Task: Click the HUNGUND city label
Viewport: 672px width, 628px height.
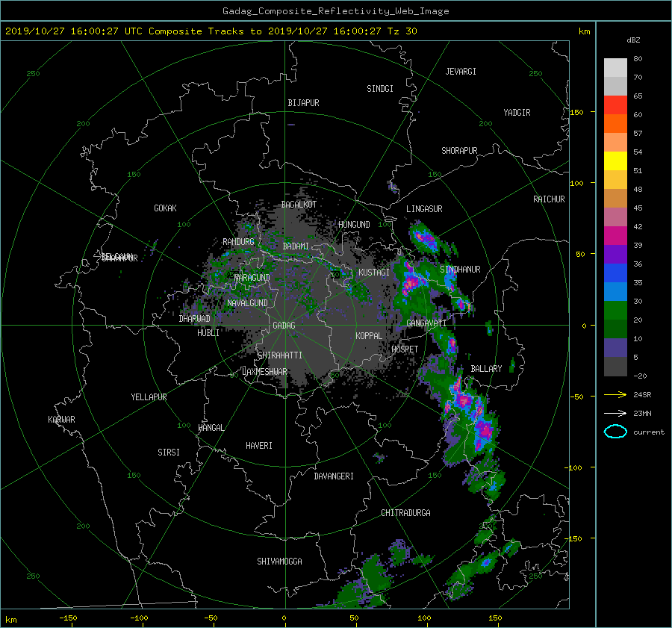Action: pyautogui.click(x=354, y=225)
